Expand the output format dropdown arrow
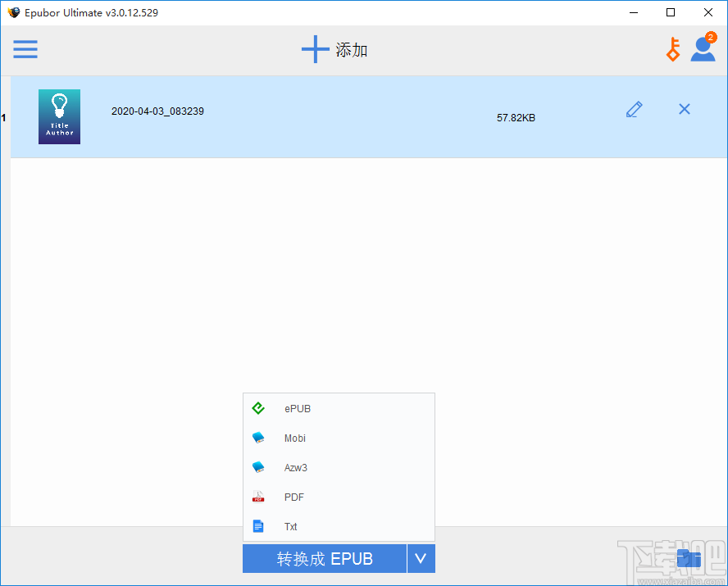 coord(421,558)
